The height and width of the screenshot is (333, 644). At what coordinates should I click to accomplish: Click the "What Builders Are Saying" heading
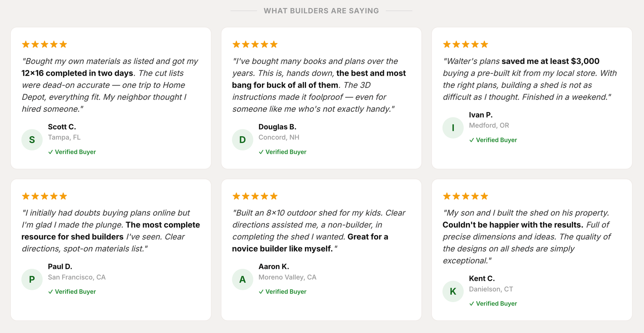pyautogui.click(x=321, y=11)
